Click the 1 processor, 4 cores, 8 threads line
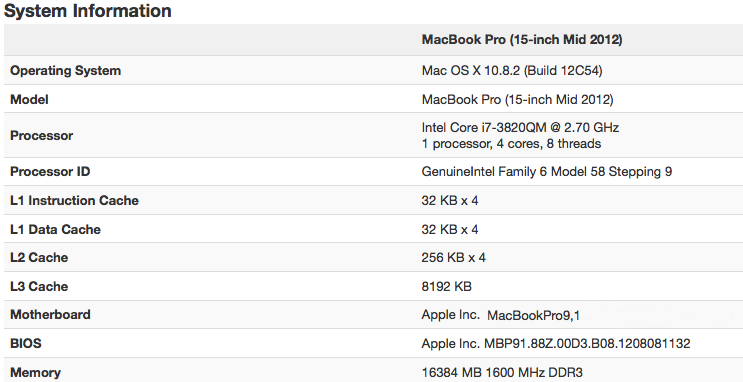Image resolution: width=743 pixels, height=382 pixels. pyautogui.click(x=511, y=144)
